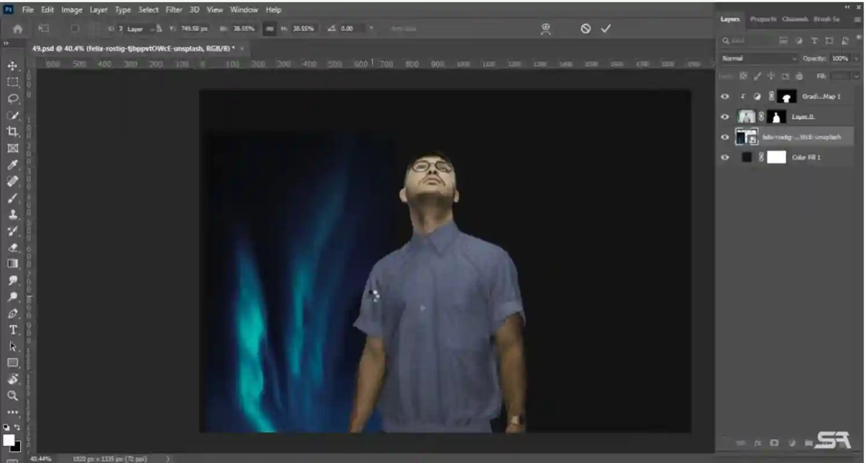Hide the Layer 0 layer
Viewport: 868px width, 463px height.
tap(724, 117)
